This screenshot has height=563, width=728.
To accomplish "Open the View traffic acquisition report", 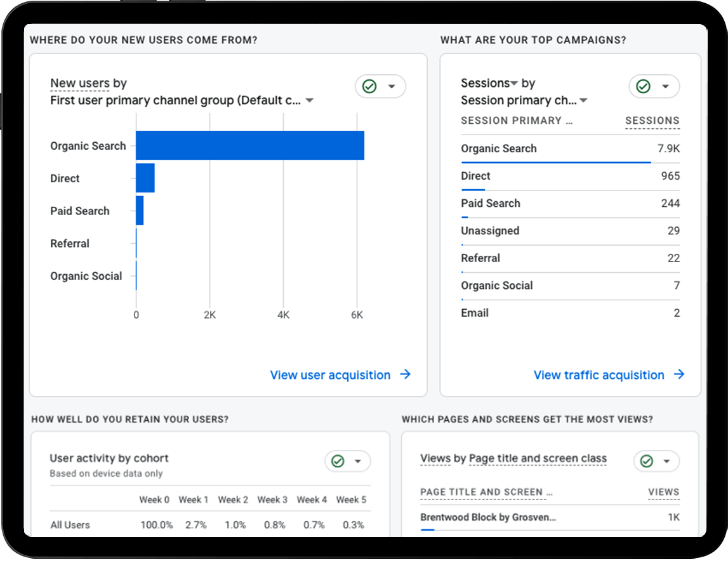I will click(599, 375).
